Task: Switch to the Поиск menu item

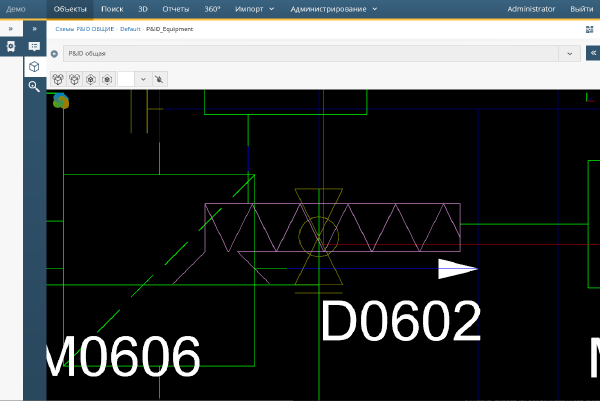Action: [x=112, y=8]
